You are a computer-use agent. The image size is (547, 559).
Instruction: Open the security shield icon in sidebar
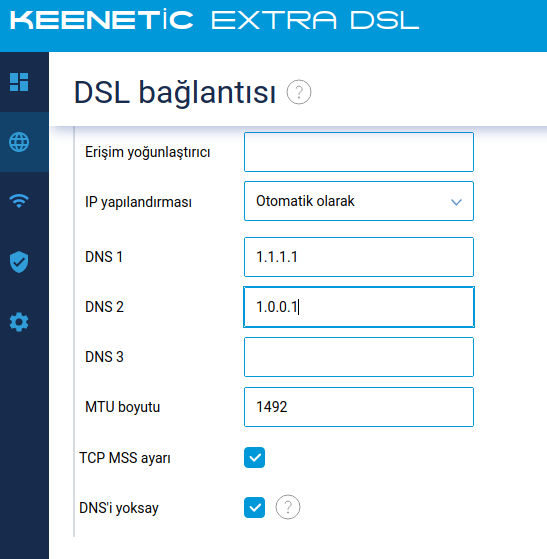(x=19, y=262)
